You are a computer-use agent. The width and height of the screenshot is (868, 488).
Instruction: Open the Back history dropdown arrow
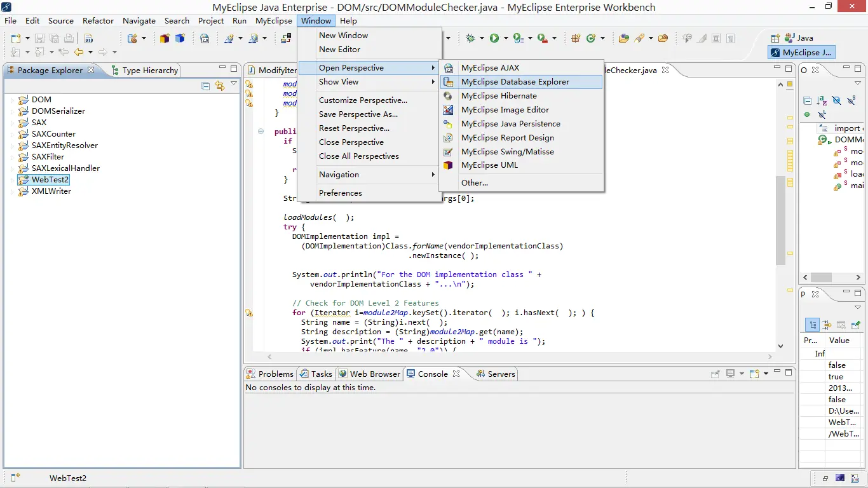pyautogui.click(x=90, y=52)
